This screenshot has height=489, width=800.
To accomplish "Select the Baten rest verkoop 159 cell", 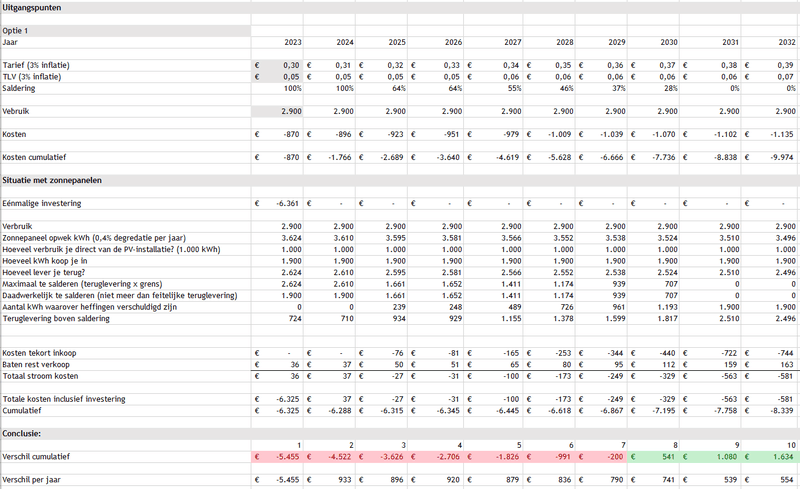I will [710, 364].
